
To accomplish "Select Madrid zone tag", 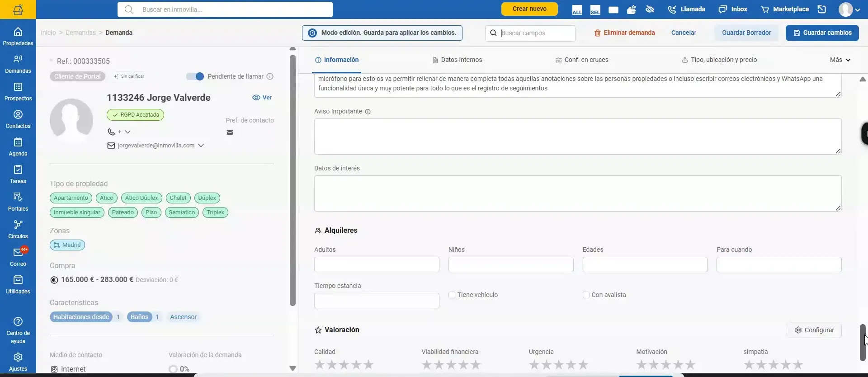I will coord(67,245).
